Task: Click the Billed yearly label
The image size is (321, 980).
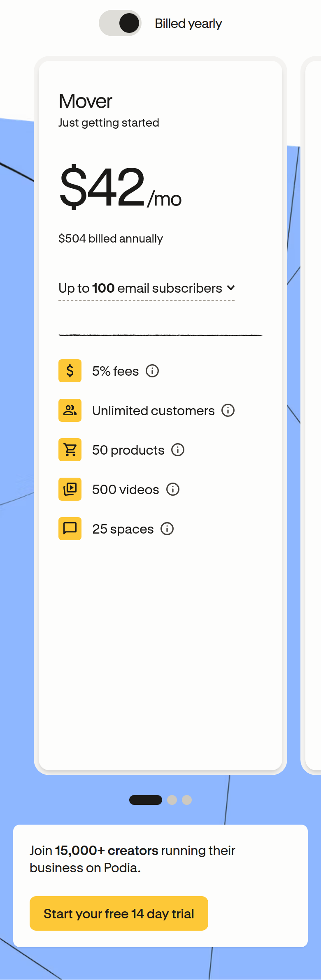Action: pos(188,24)
